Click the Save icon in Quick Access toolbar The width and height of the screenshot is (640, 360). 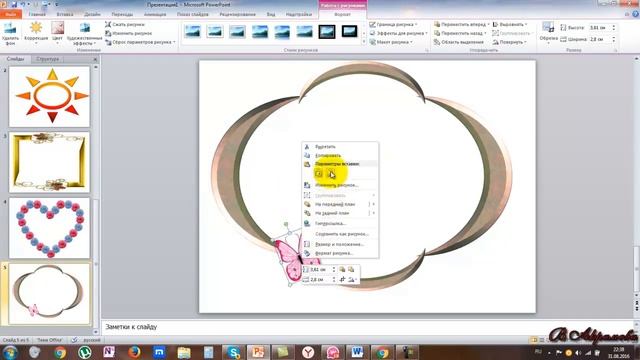[x=15, y=4]
